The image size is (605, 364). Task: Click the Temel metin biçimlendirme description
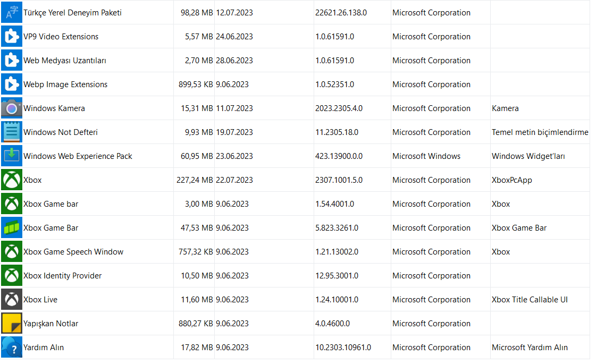coord(540,132)
